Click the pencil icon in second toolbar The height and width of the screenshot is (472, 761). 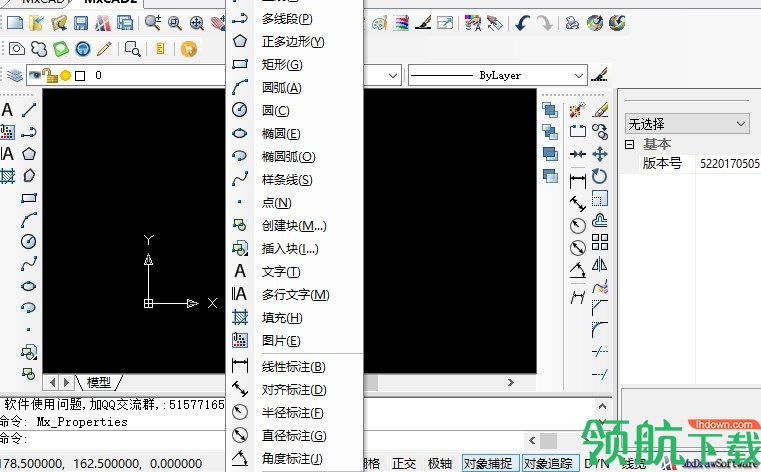[104, 49]
